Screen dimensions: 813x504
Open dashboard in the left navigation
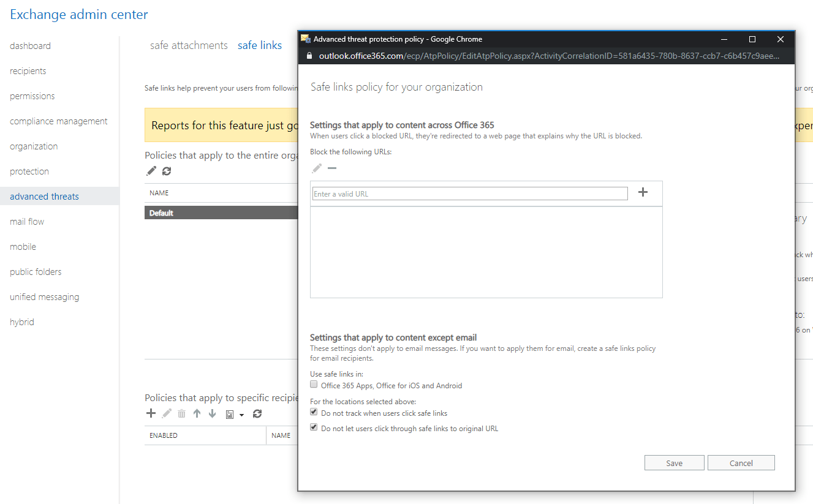coord(30,46)
